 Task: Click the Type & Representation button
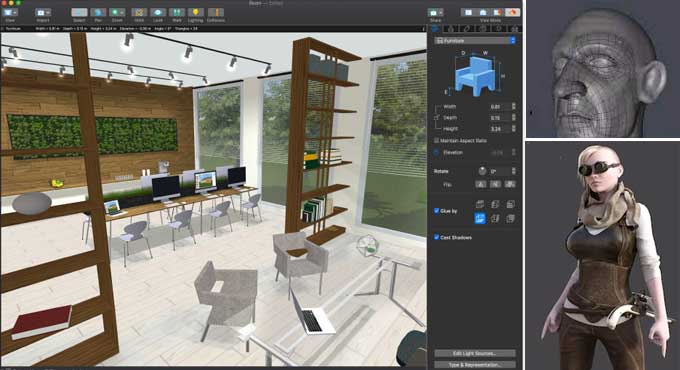pyautogui.click(x=475, y=365)
